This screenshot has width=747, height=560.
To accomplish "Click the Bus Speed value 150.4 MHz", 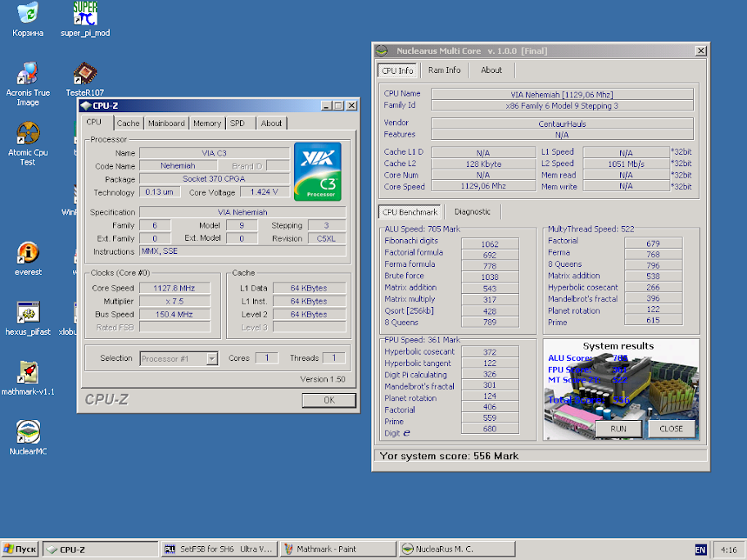I will click(x=174, y=314).
